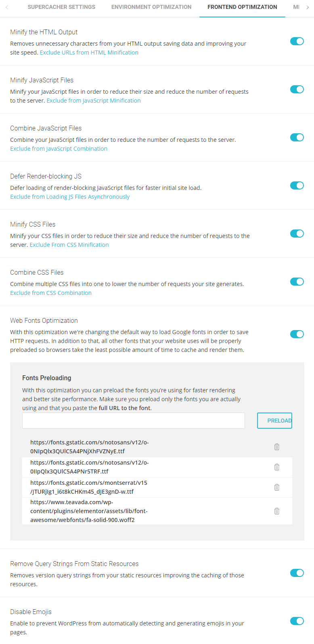Image resolution: width=314 pixels, height=644 pixels.
Task: Turn off the Disable Emojis setting
Action: click(297, 621)
